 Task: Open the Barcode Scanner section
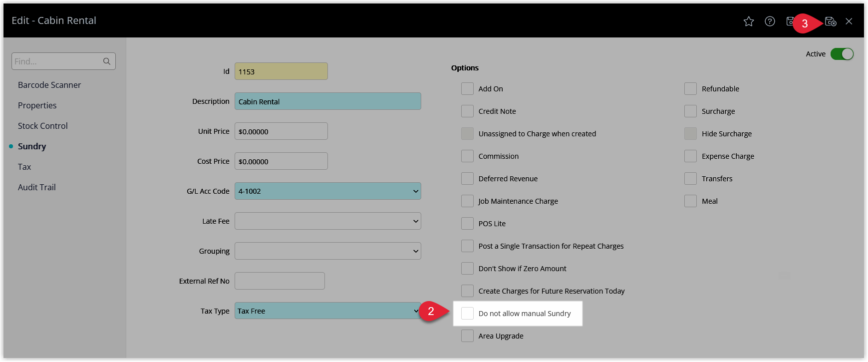tap(49, 85)
